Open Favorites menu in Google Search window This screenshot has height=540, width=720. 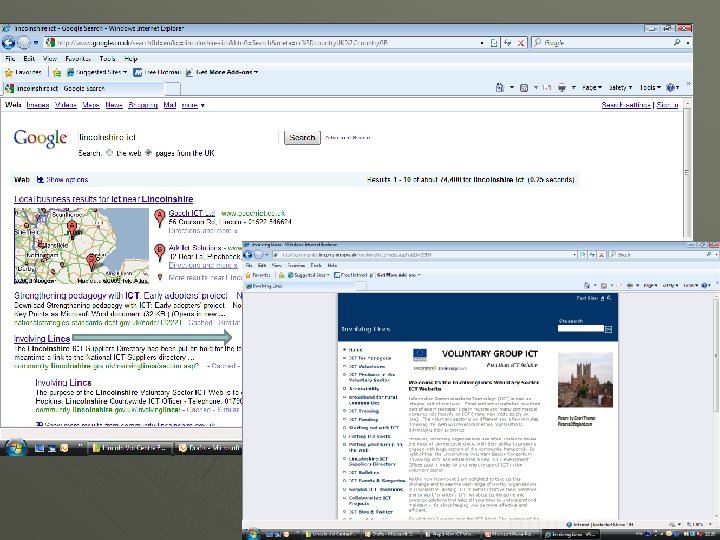coord(78,58)
